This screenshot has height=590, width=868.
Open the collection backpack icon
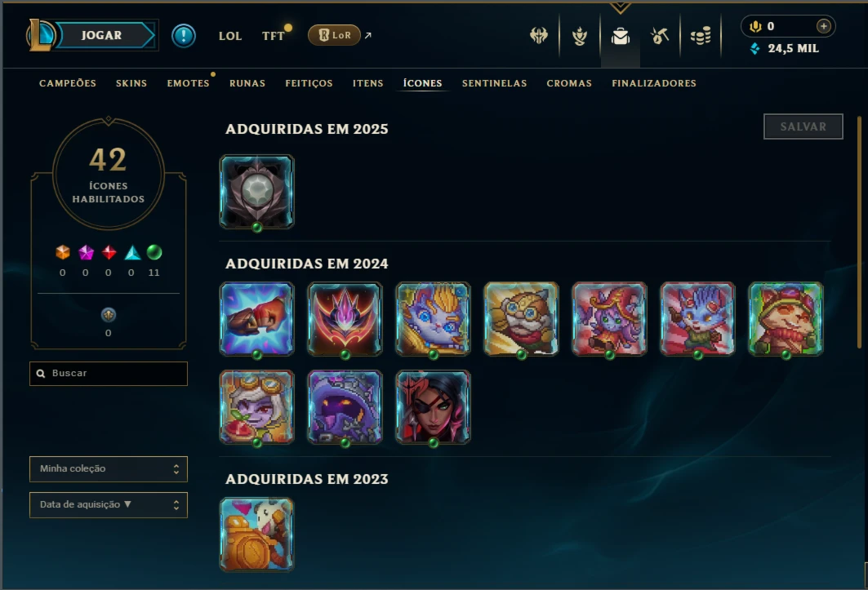coord(620,37)
